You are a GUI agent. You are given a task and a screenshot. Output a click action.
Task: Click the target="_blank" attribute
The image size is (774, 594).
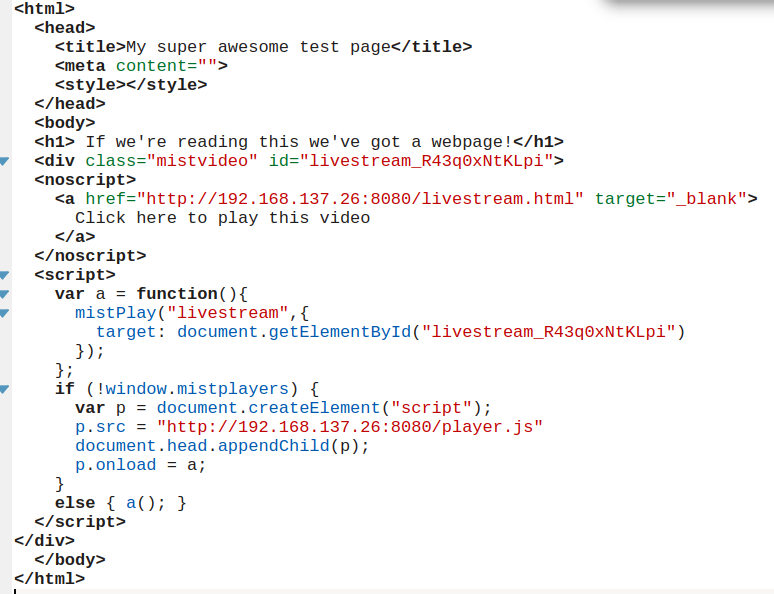click(670, 199)
